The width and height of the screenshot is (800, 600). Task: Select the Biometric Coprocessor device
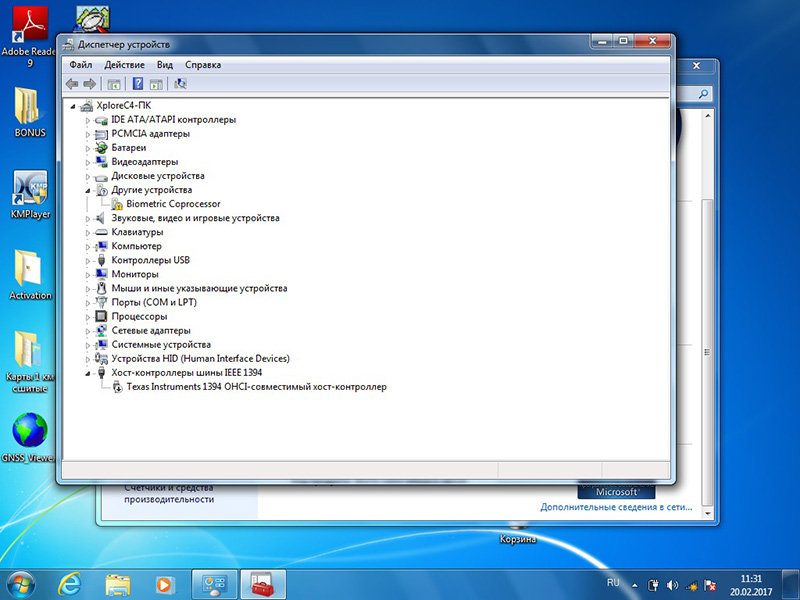[x=173, y=204]
